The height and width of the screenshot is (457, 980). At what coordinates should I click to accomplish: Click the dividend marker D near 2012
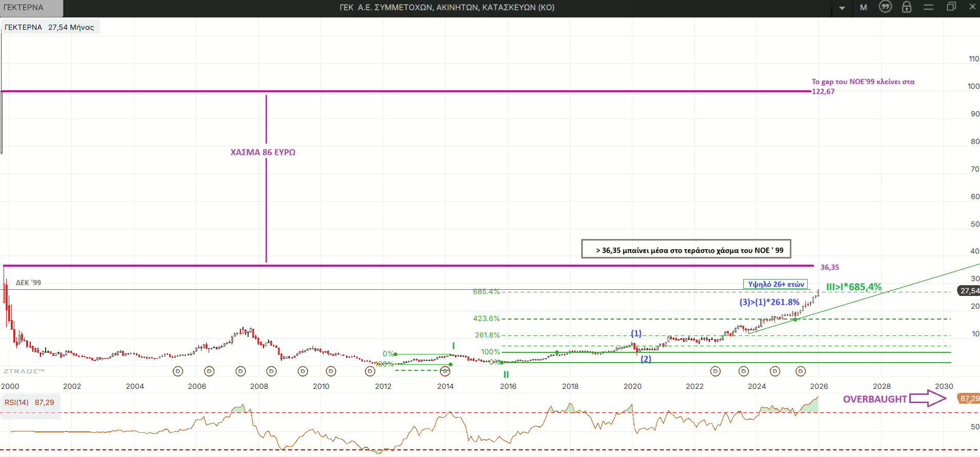click(370, 371)
